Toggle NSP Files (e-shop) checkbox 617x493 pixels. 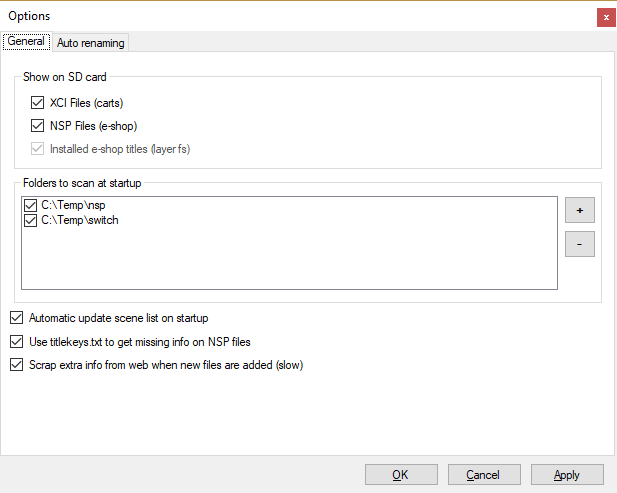(x=38, y=126)
